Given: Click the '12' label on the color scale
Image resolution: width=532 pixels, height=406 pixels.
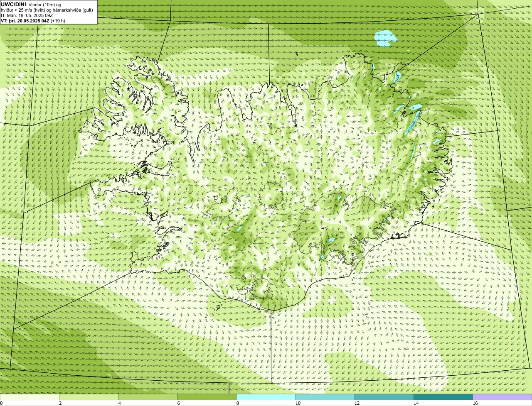Looking at the screenshot, I should click(x=357, y=403).
